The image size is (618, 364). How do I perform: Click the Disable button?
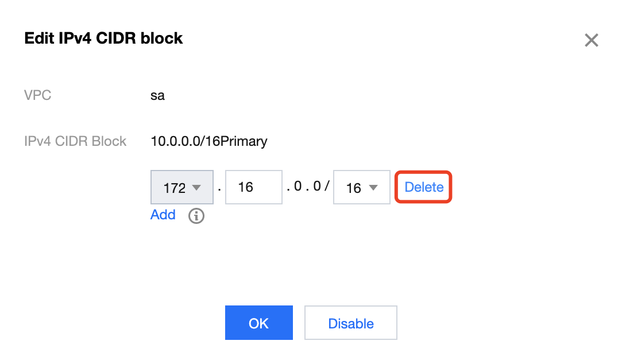351,323
